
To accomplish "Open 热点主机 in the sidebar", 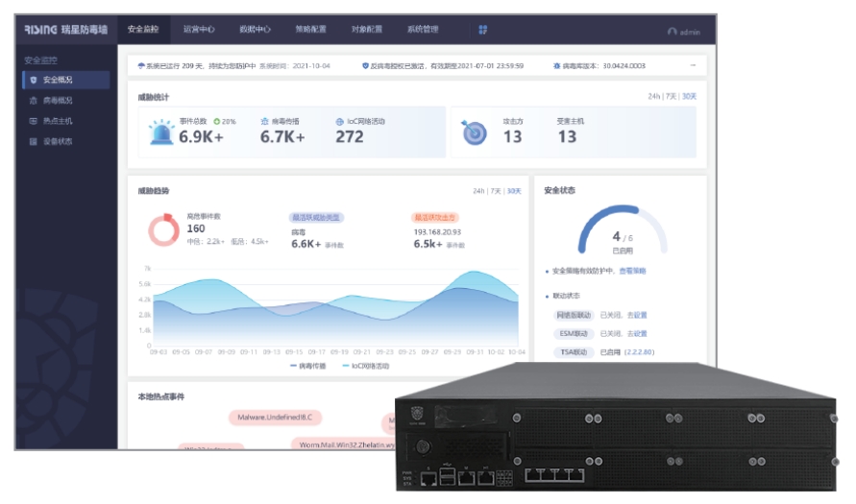I will [58, 121].
